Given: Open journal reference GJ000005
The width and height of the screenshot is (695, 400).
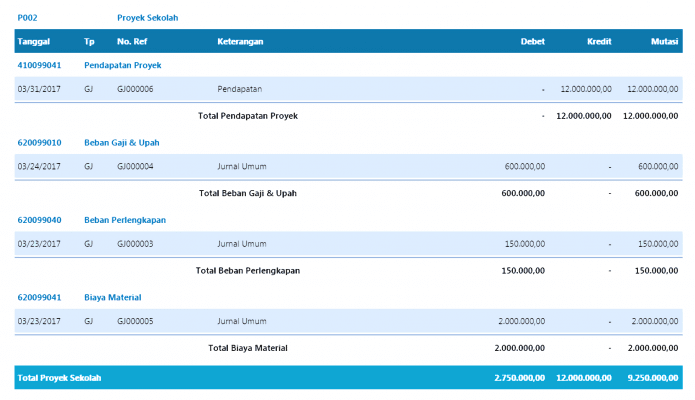Looking at the screenshot, I should (x=135, y=321).
